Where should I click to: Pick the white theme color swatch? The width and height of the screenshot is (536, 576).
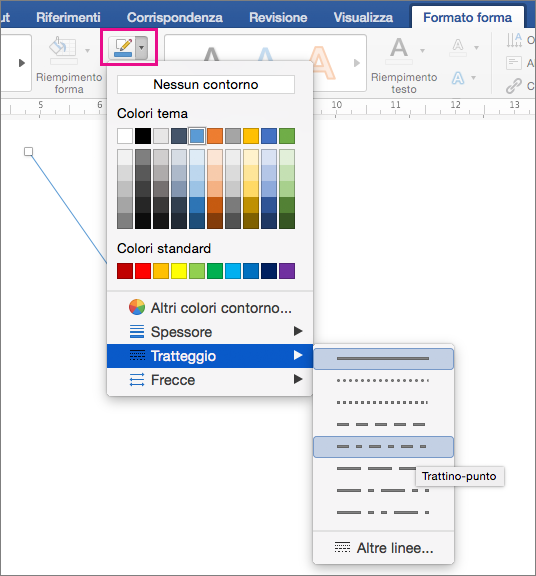tap(125, 136)
